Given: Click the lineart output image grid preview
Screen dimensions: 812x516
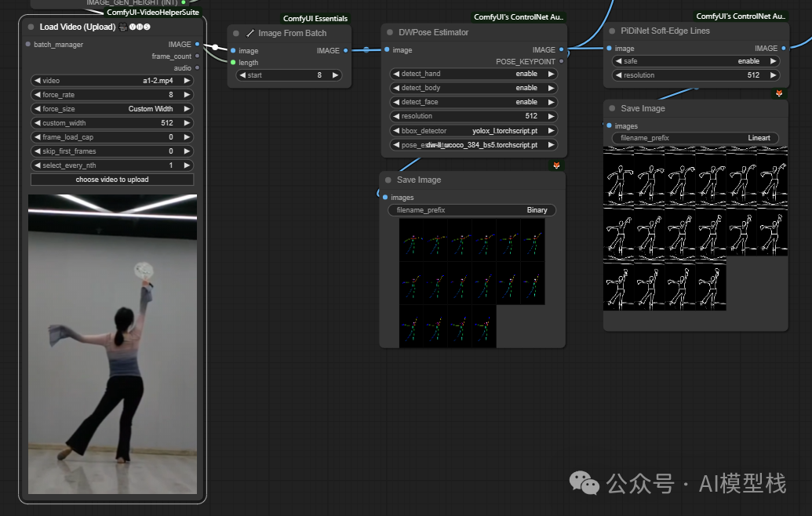Looking at the screenshot, I should (x=695, y=228).
